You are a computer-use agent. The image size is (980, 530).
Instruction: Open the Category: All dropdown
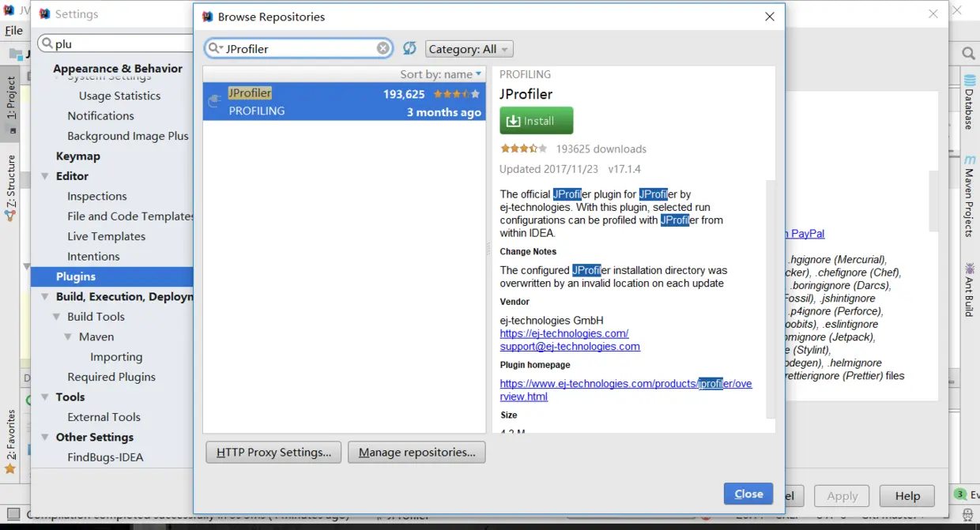click(469, 49)
